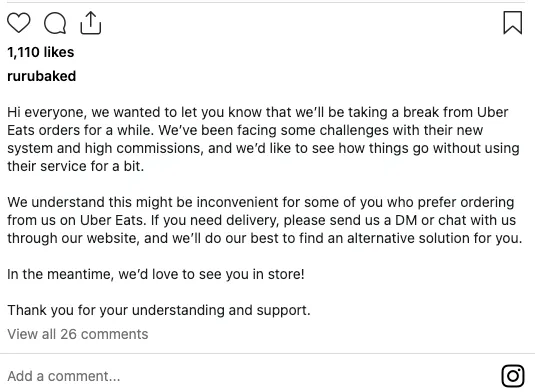Click the line "In the meantime, we'd love"
This screenshot has width=535, height=392.
pos(156,274)
